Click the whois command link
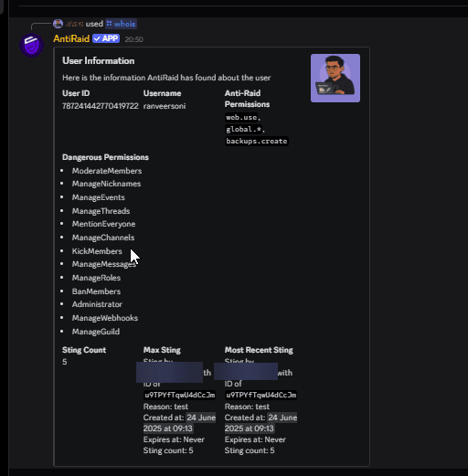Image resolution: width=468 pixels, height=476 pixels. pyautogui.click(x=121, y=24)
